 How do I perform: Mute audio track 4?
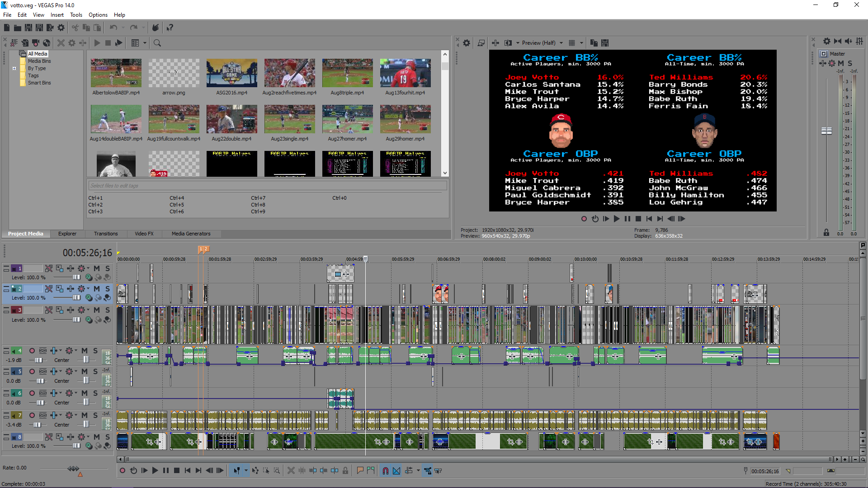[x=85, y=351]
